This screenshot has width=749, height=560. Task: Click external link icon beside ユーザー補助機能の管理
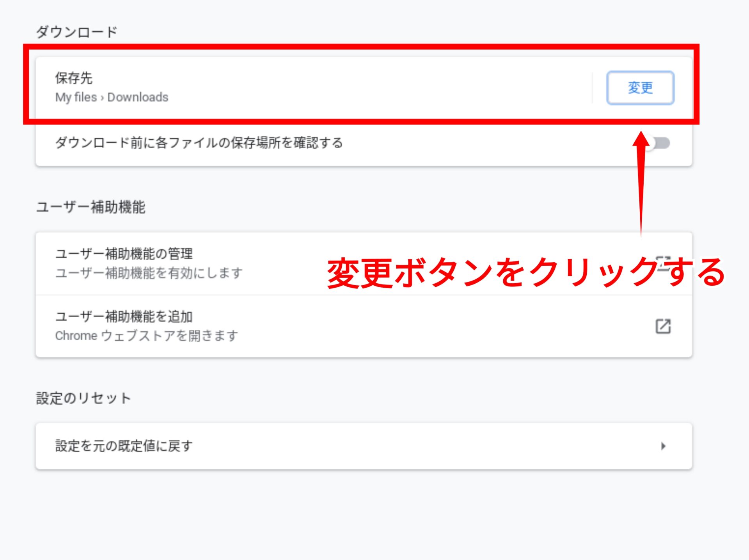point(663,263)
